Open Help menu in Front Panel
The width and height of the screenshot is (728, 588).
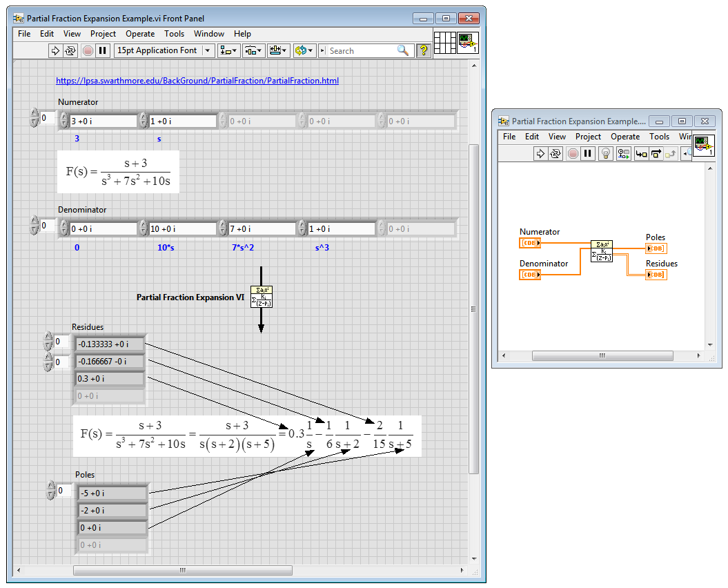coord(242,34)
